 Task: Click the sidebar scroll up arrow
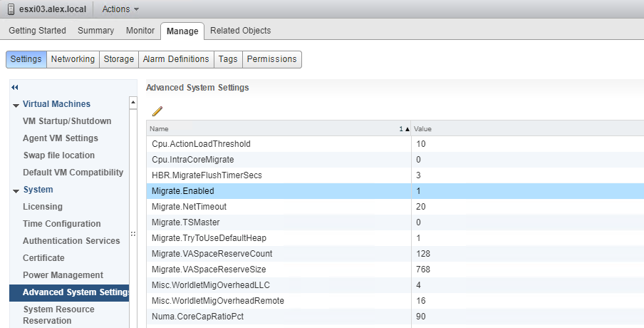(133, 103)
